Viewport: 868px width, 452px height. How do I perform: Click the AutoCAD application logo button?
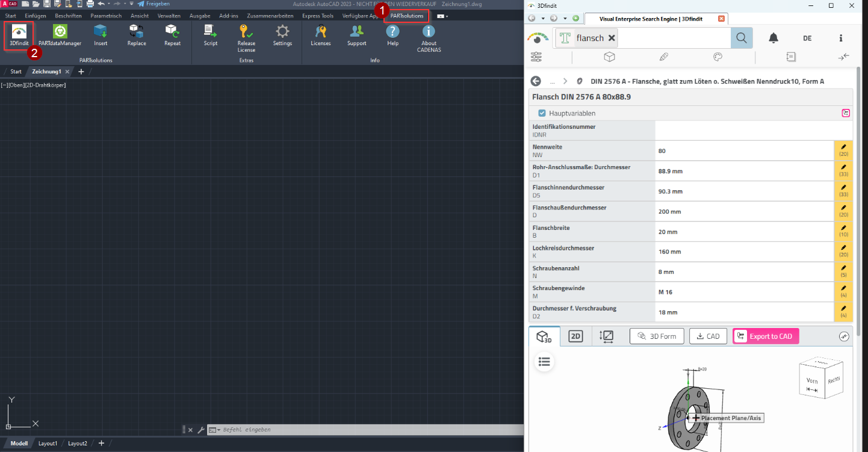pos(9,4)
